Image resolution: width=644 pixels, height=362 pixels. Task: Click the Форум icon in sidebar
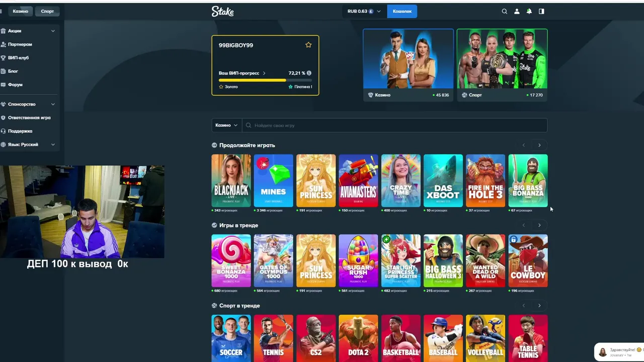point(3,84)
